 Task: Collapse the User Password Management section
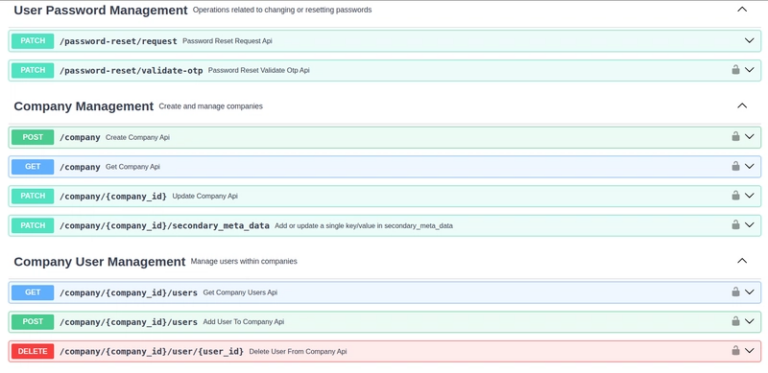pyautogui.click(x=742, y=9)
